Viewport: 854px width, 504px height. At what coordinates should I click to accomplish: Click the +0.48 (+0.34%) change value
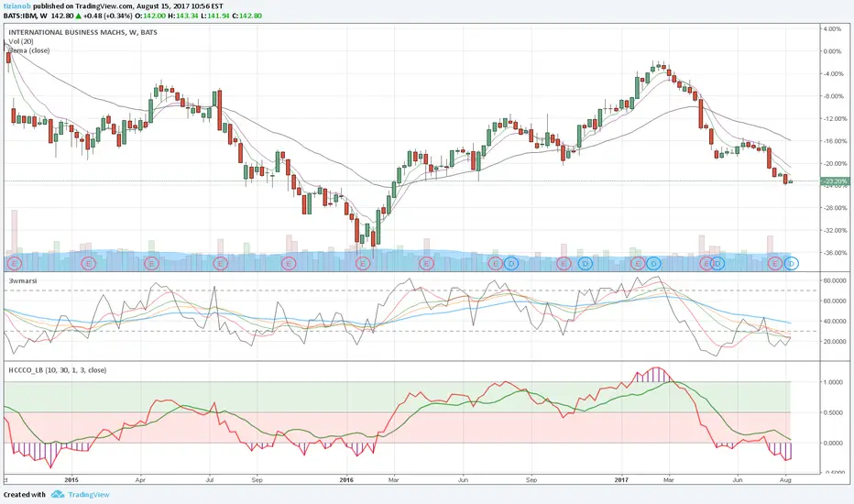tap(107, 16)
